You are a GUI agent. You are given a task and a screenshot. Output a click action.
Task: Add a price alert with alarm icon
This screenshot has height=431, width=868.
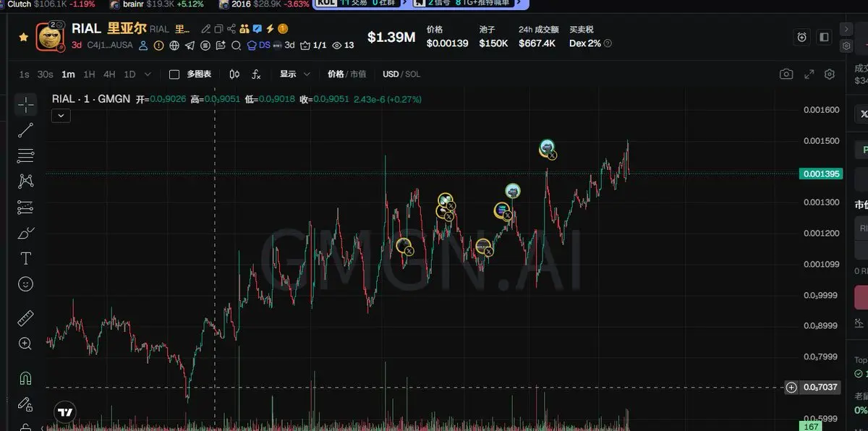(802, 37)
